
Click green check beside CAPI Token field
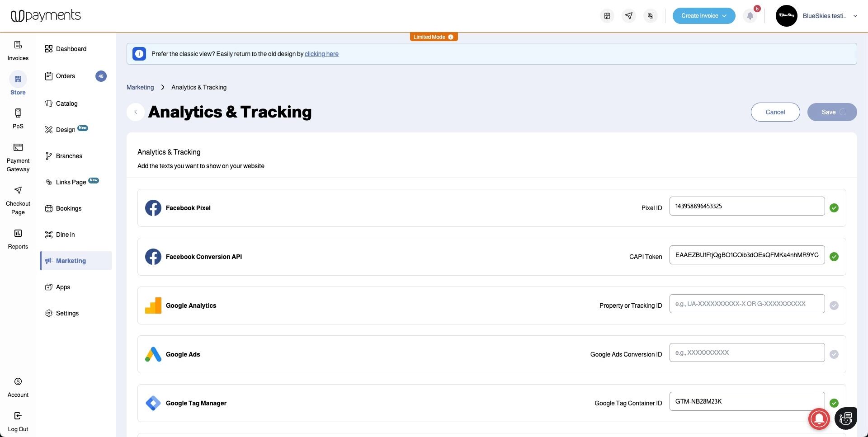tap(834, 257)
